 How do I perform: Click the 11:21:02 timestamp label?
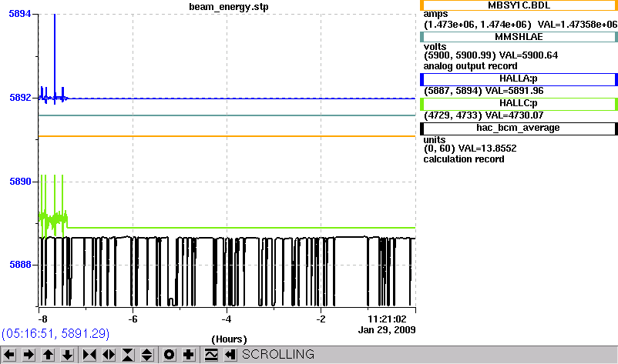click(387, 319)
